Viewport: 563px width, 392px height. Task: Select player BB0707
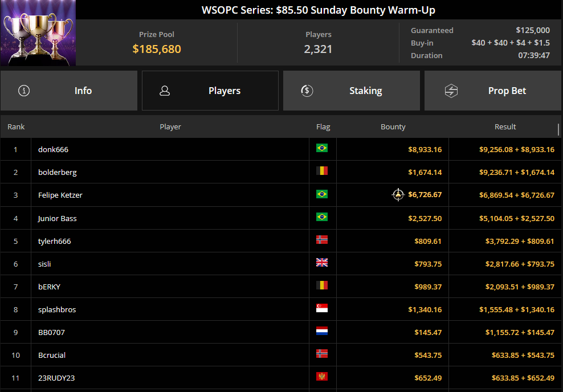coord(51,332)
